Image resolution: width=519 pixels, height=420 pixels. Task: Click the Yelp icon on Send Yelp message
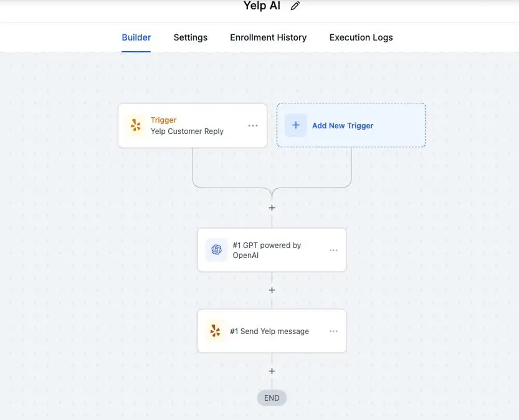pos(215,331)
